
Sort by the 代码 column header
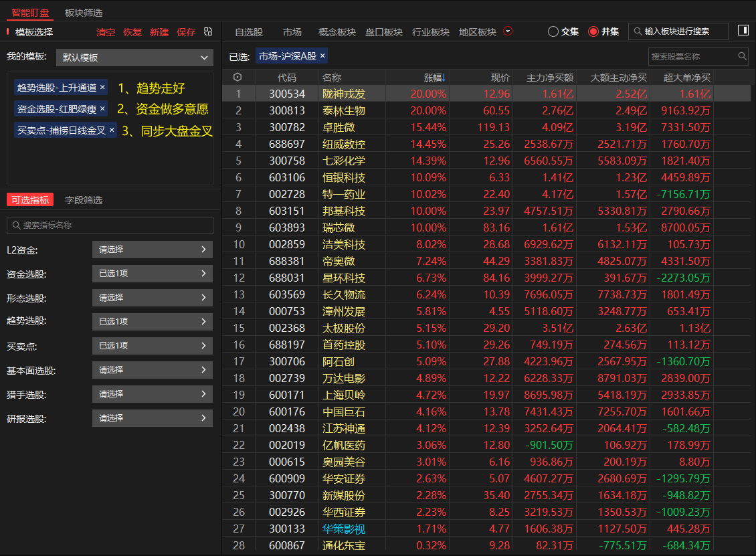pos(287,78)
